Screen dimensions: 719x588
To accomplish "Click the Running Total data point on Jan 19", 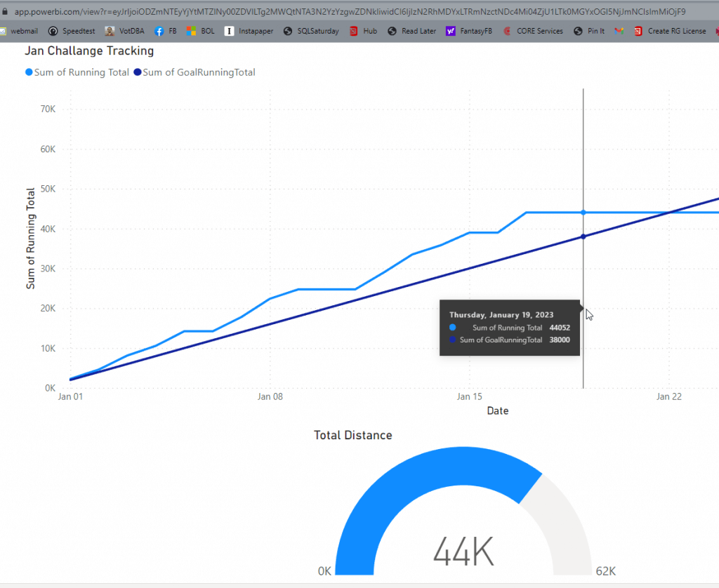I will [x=583, y=213].
